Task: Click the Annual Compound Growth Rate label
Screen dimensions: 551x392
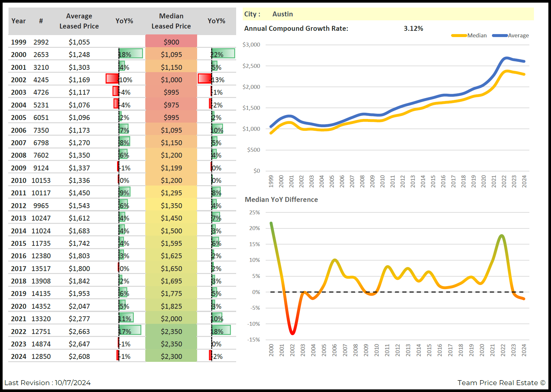Action: (x=296, y=29)
